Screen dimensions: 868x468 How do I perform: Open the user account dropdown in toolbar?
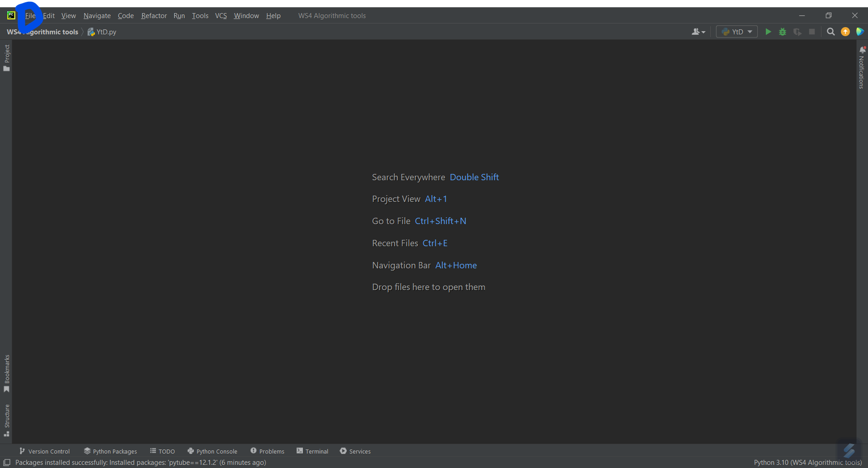698,32
